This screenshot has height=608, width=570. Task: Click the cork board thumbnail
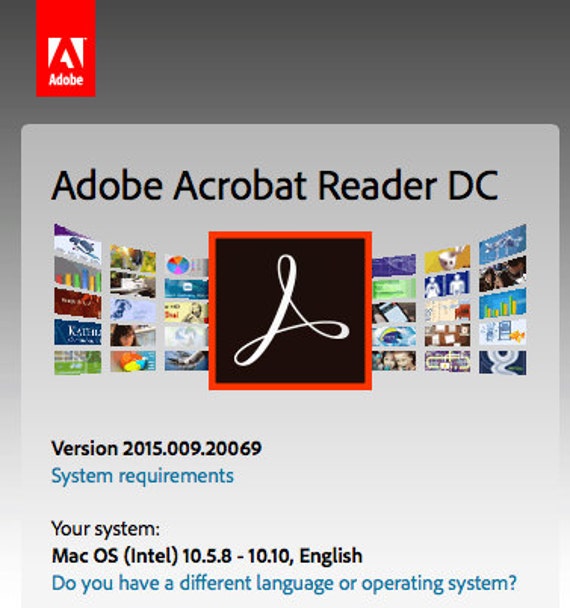447,335
